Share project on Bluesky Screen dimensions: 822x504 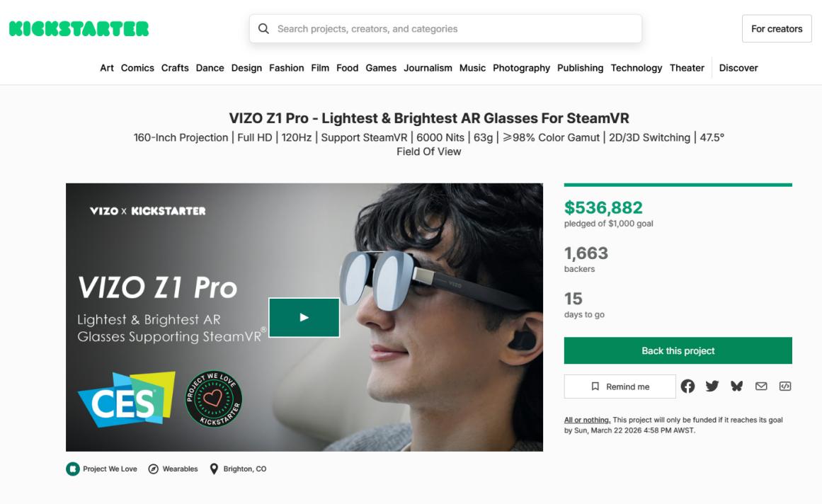point(736,386)
